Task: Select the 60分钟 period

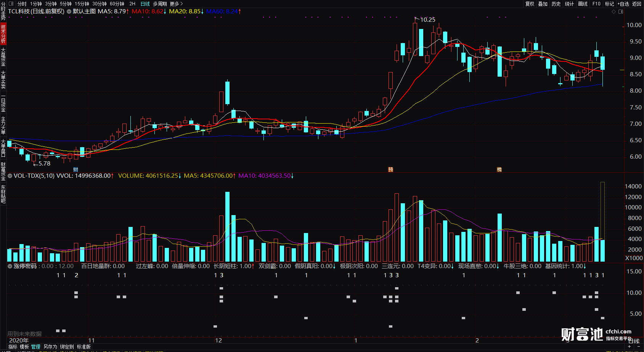Action: click(x=117, y=4)
